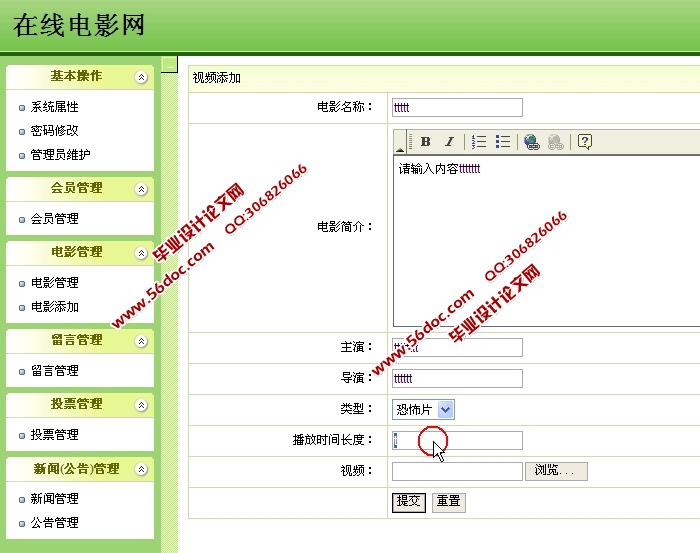Click the 重置 button
Screen dimensions: 700x553
pyautogui.click(x=449, y=501)
